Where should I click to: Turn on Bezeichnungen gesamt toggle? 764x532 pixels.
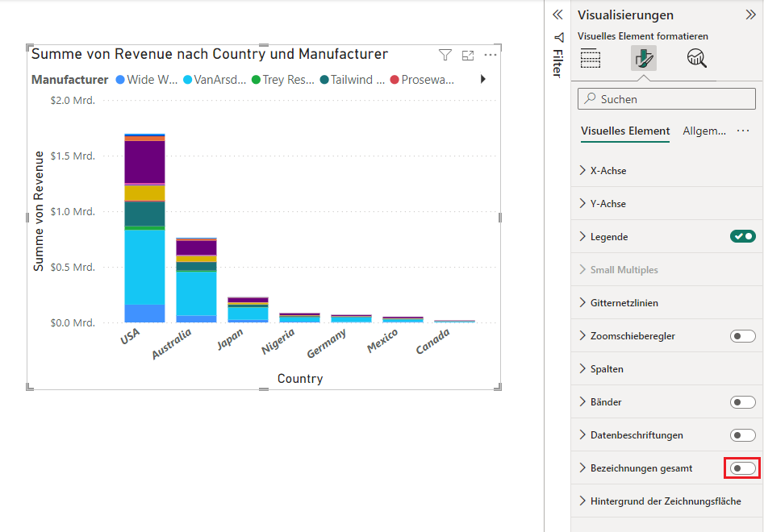[x=742, y=468]
